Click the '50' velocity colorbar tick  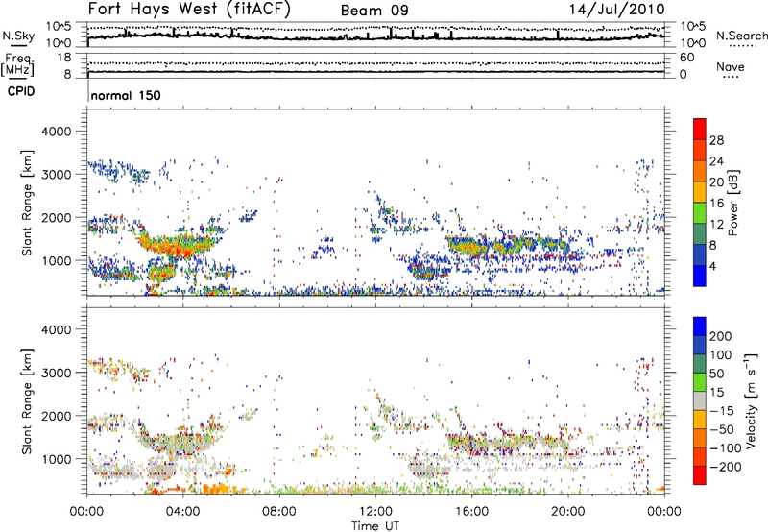[x=717, y=374]
